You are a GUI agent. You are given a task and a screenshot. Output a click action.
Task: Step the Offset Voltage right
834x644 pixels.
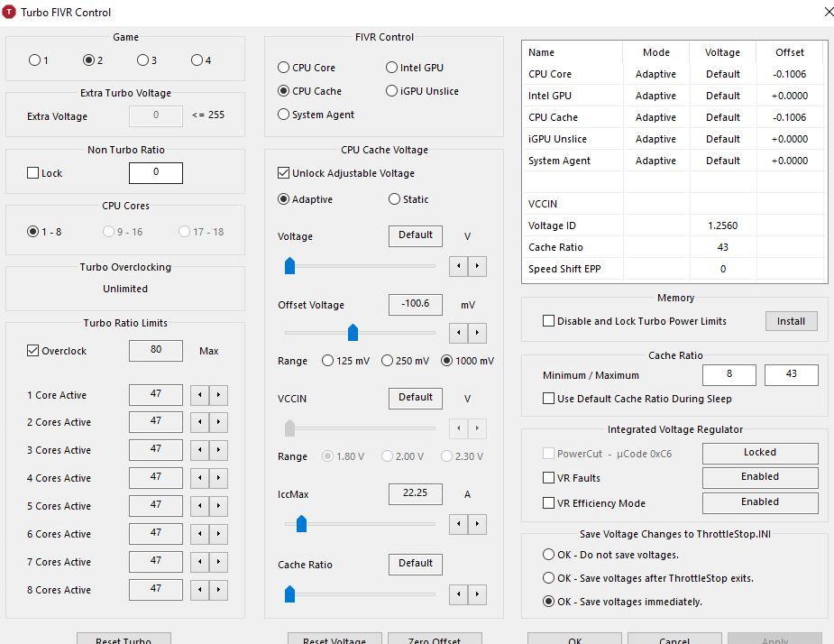coord(477,333)
